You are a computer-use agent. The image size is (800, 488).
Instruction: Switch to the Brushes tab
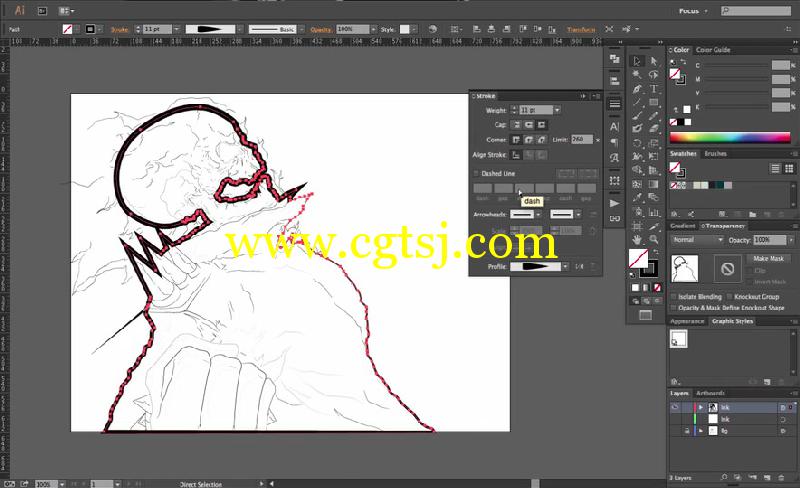pos(715,154)
